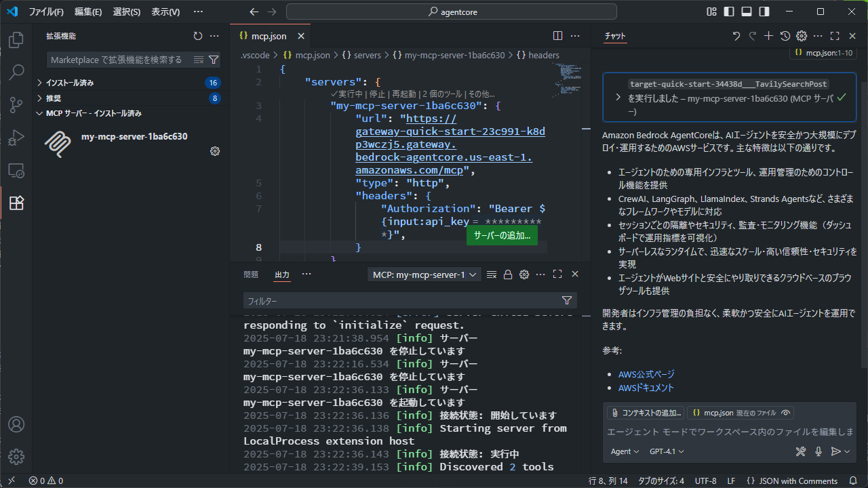Open extension search filter options
The width and height of the screenshot is (868, 488).
point(214,60)
